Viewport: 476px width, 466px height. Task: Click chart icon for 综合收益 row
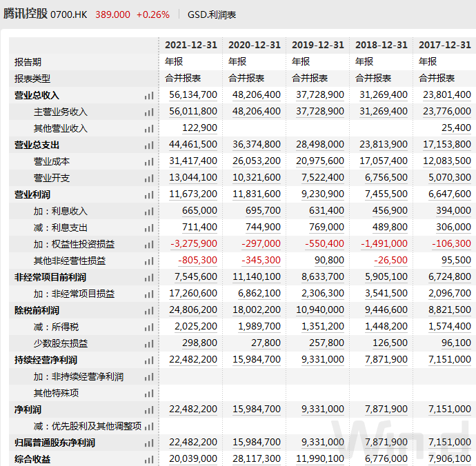[x=149, y=460]
